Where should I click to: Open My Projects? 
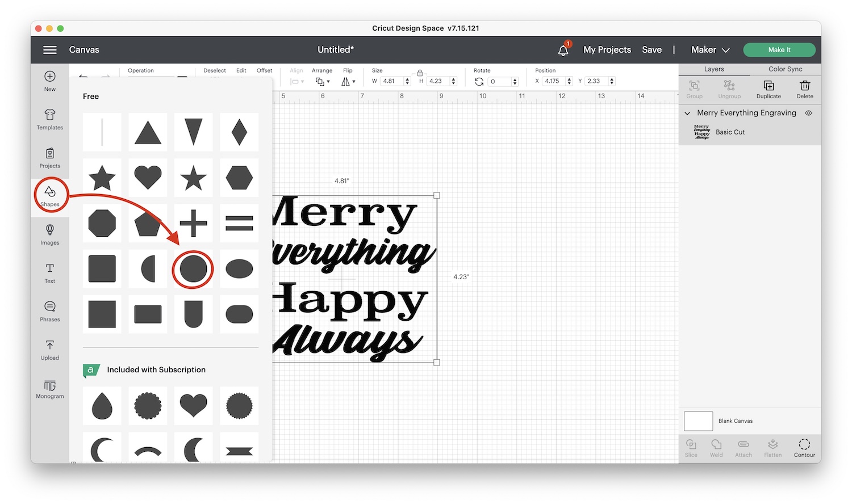(607, 50)
